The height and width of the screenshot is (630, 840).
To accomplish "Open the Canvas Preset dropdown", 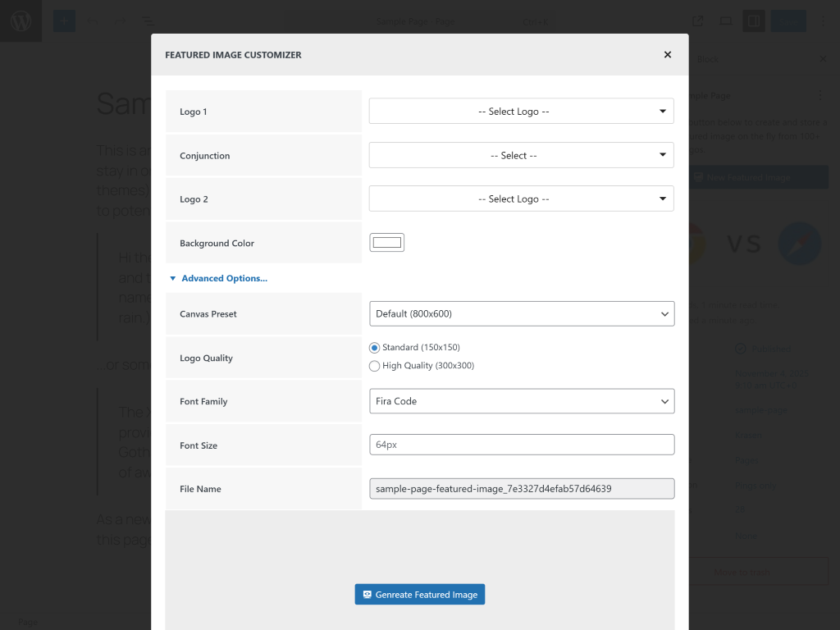I will [x=521, y=314].
